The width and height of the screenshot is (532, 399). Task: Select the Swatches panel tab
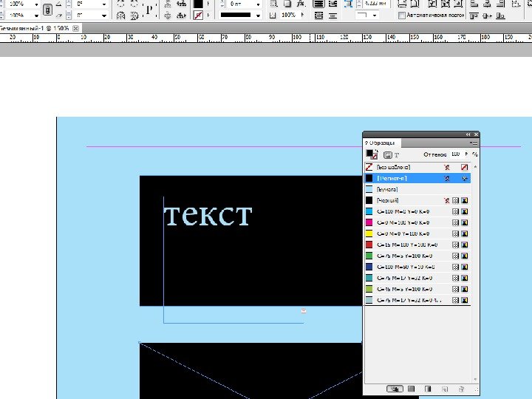[x=382, y=143]
